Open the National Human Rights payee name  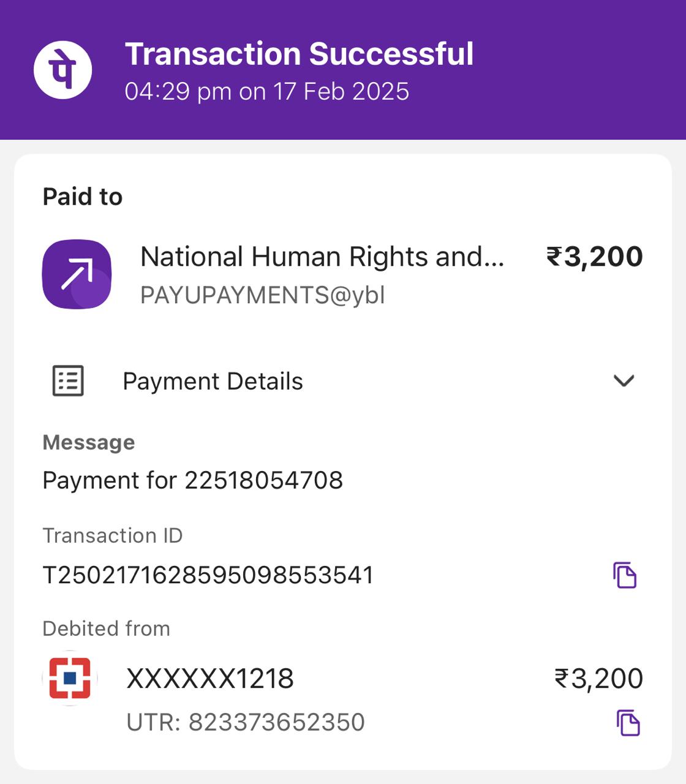tap(322, 257)
